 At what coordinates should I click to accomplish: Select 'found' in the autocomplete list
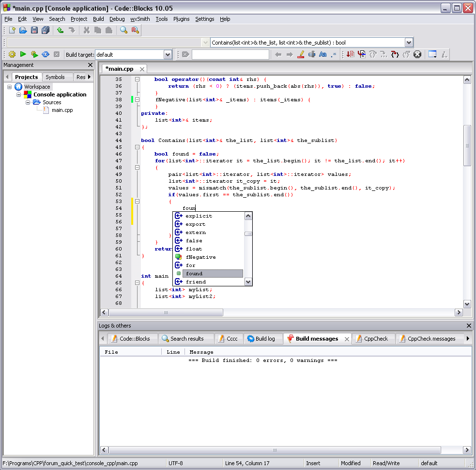[x=194, y=274]
